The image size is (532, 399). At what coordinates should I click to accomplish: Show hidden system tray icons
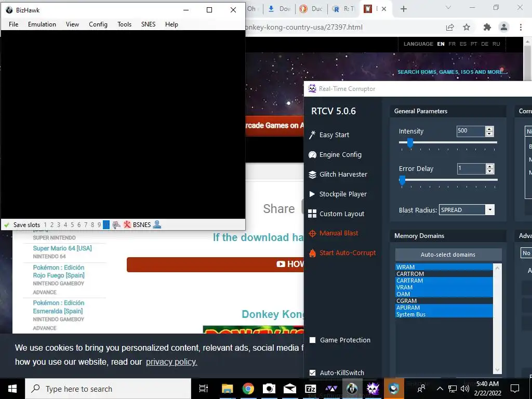click(x=440, y=389)
